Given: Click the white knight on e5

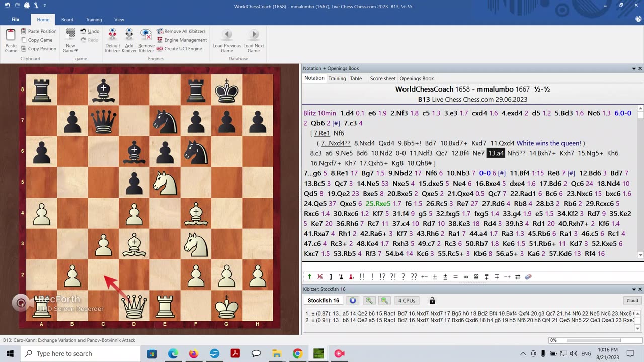Looking at the screenshot, I should click(x=166, y=183).
